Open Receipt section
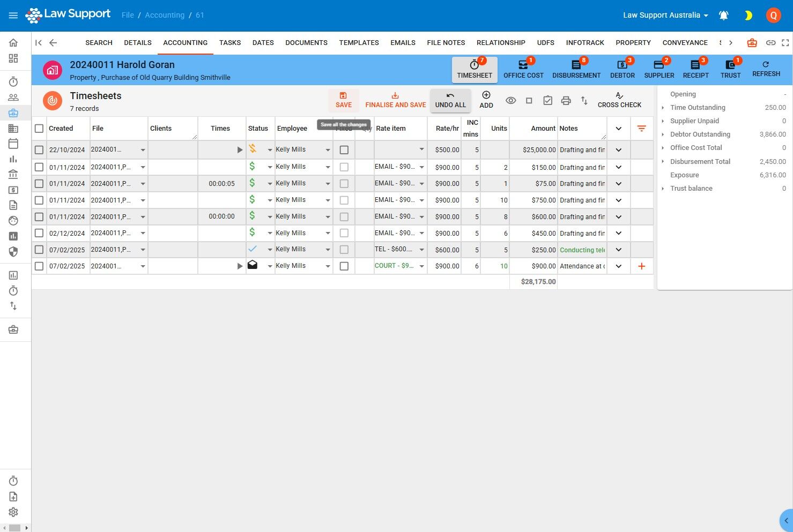 (x=695, y=70)
